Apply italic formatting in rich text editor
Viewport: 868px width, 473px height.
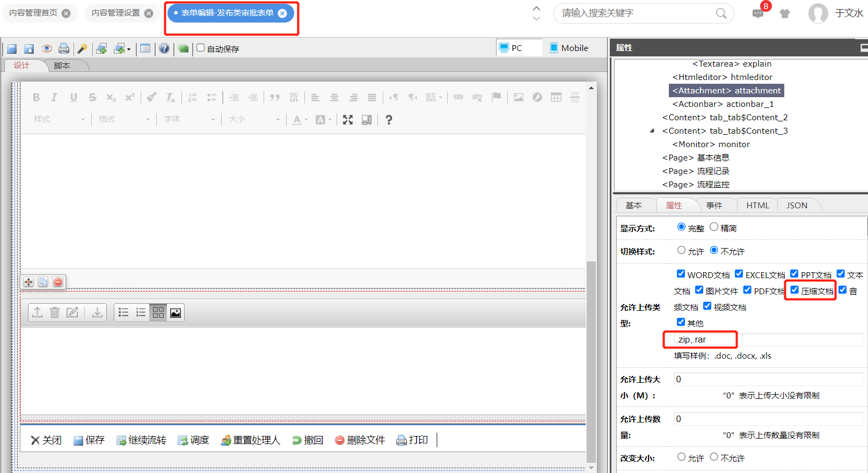tap(54, 97)
